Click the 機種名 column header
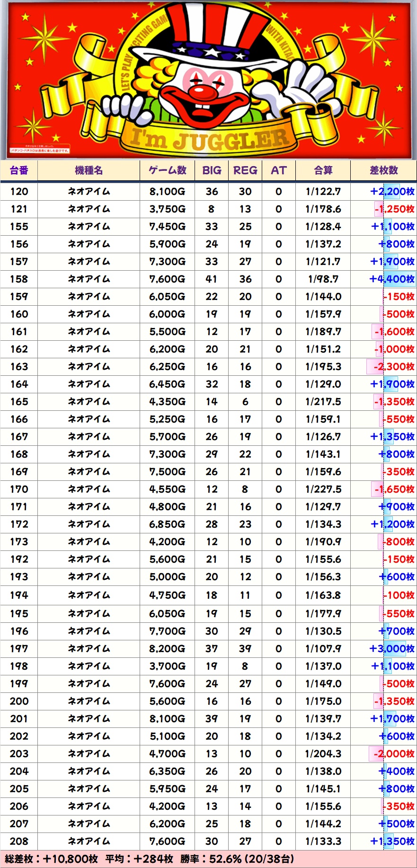 pyautogui.click(x=89, y=170)
